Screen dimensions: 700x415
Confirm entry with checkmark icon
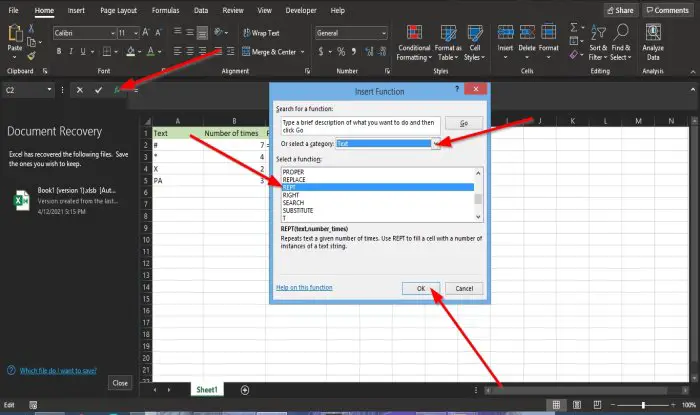coord(98,90)
